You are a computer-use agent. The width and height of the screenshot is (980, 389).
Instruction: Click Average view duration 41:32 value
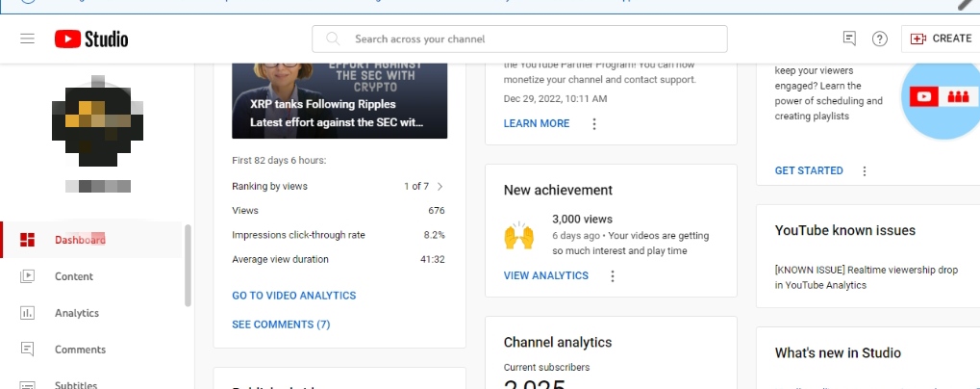coord(433,260)
